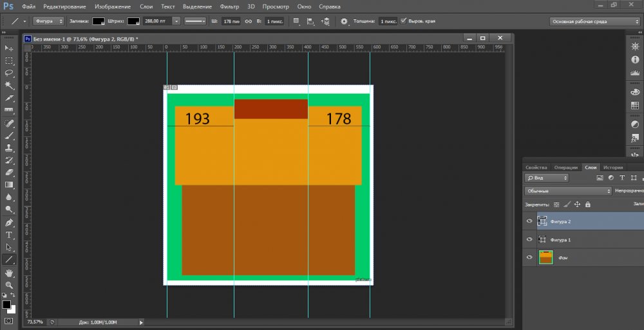Filter layers by type layers icon

(x=622, y=178)
